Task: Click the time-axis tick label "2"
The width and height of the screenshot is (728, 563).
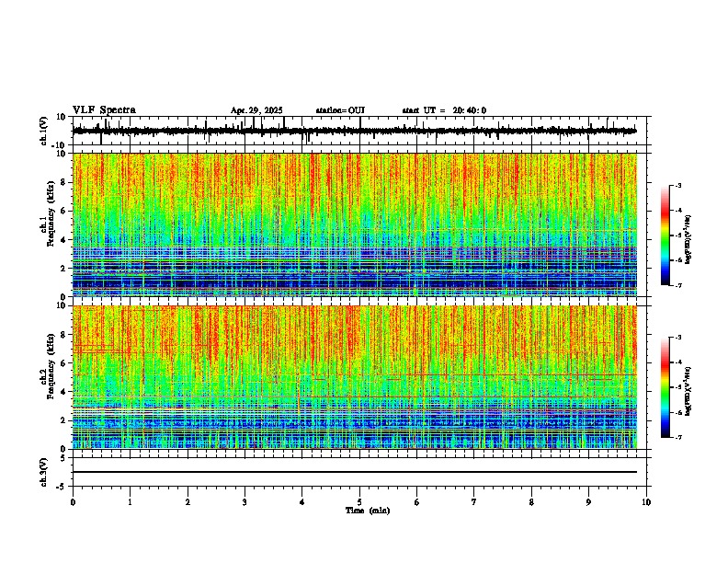Action: pos(188,502)
